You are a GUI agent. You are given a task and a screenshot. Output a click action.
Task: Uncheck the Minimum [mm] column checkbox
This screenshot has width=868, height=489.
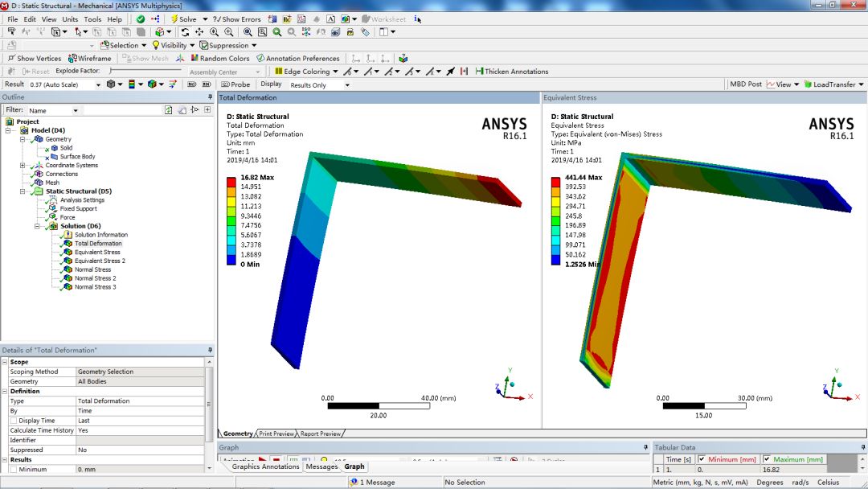coord(702,459)
